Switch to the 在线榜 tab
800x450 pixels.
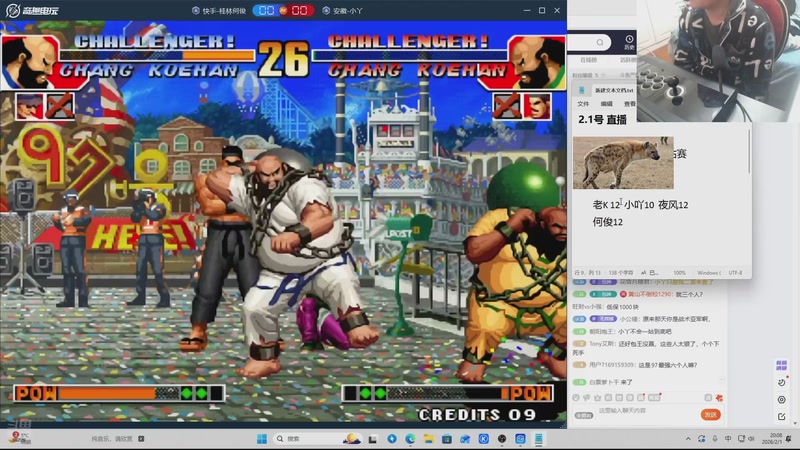pyautogui.click(x=588, y=60)
